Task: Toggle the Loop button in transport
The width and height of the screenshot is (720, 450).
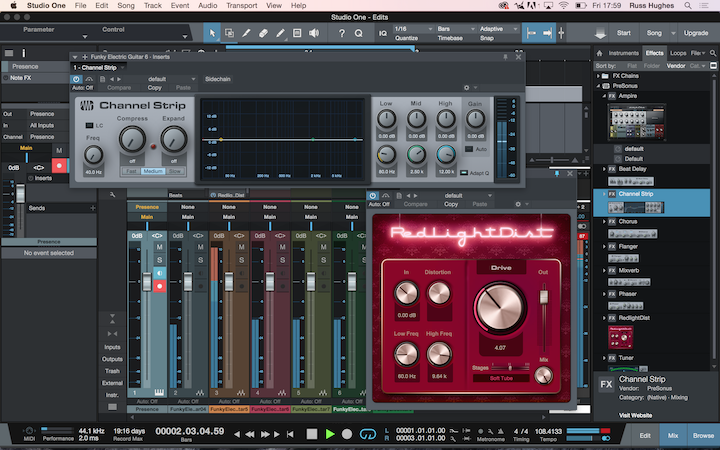Action: click(x=368, y=434)
